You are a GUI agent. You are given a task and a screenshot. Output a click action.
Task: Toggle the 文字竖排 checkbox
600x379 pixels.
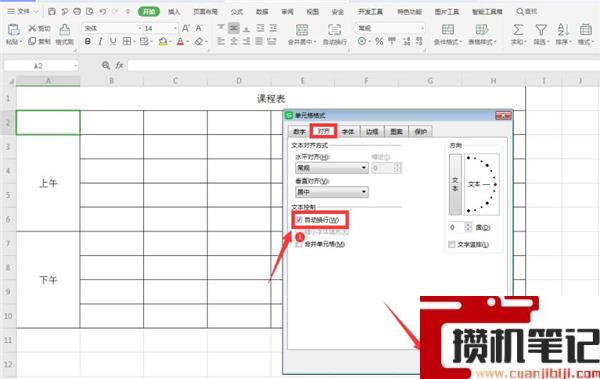tap(452, 244)
